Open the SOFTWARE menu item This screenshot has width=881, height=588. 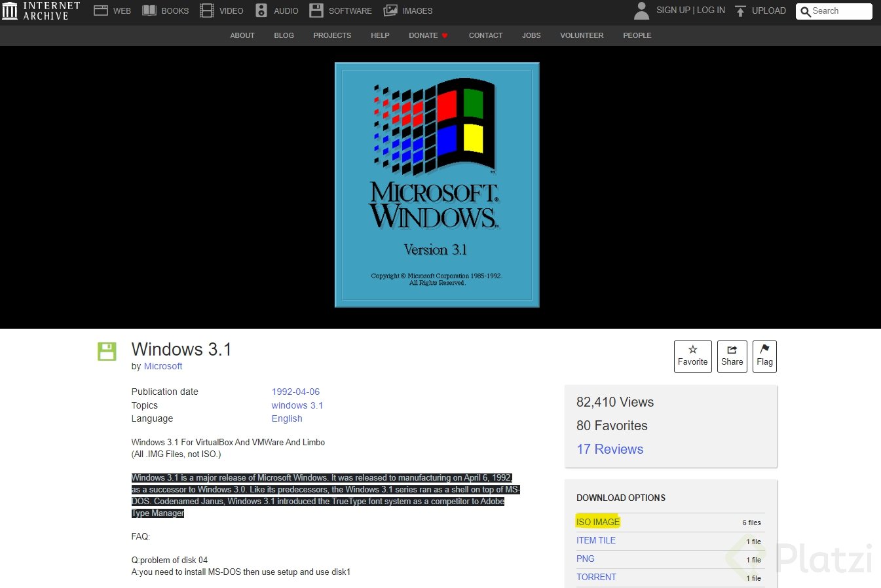tap(350, 11)
